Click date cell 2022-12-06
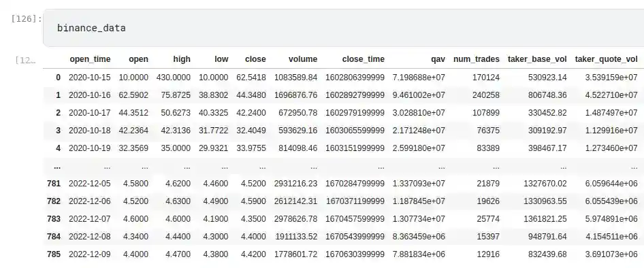Screen dimensions: 644x268 point(90,201)
